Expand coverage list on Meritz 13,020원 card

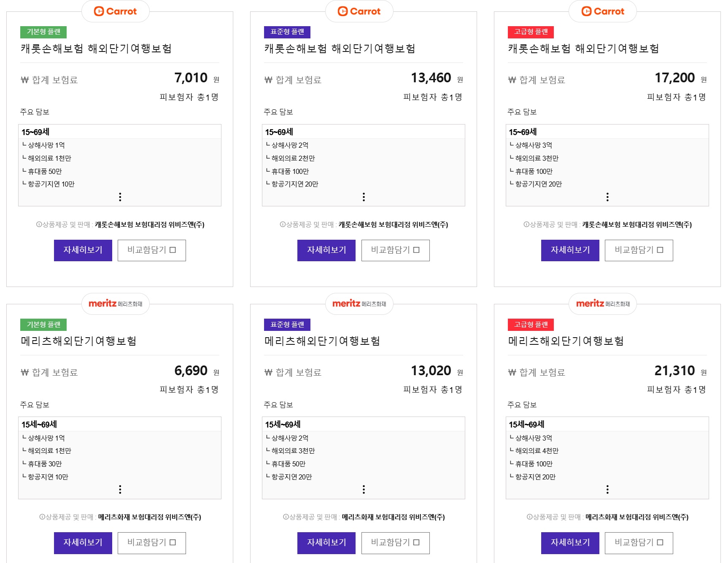coord(364,490)
